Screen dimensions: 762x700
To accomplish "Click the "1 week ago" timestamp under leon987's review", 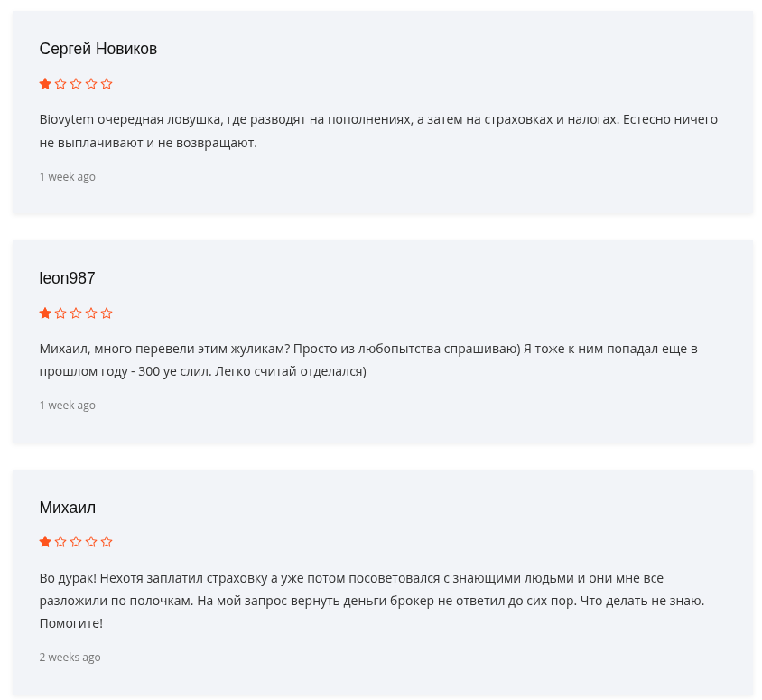I will pos(68,406).
